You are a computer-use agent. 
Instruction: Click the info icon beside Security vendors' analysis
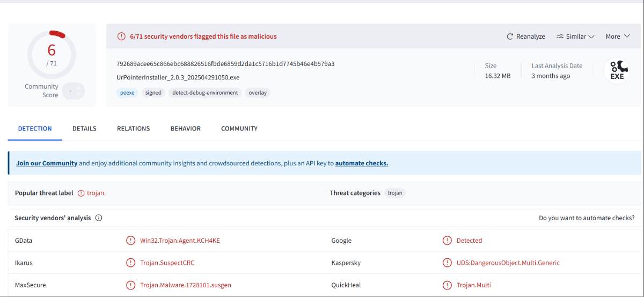[x=99, y=218]
